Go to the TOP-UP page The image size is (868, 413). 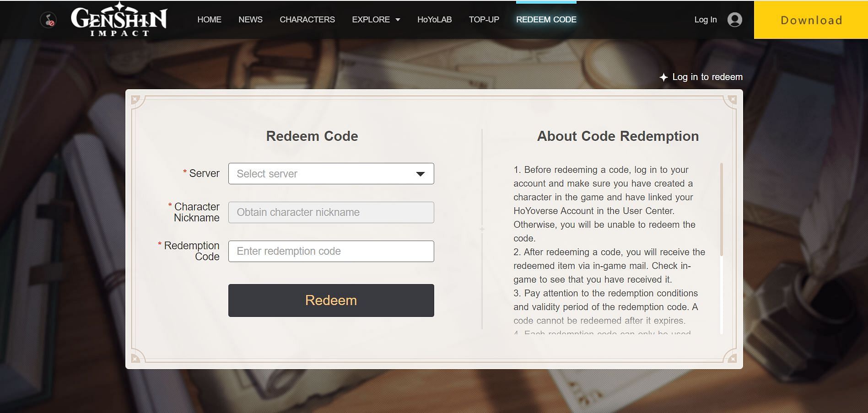pos(484,20)
